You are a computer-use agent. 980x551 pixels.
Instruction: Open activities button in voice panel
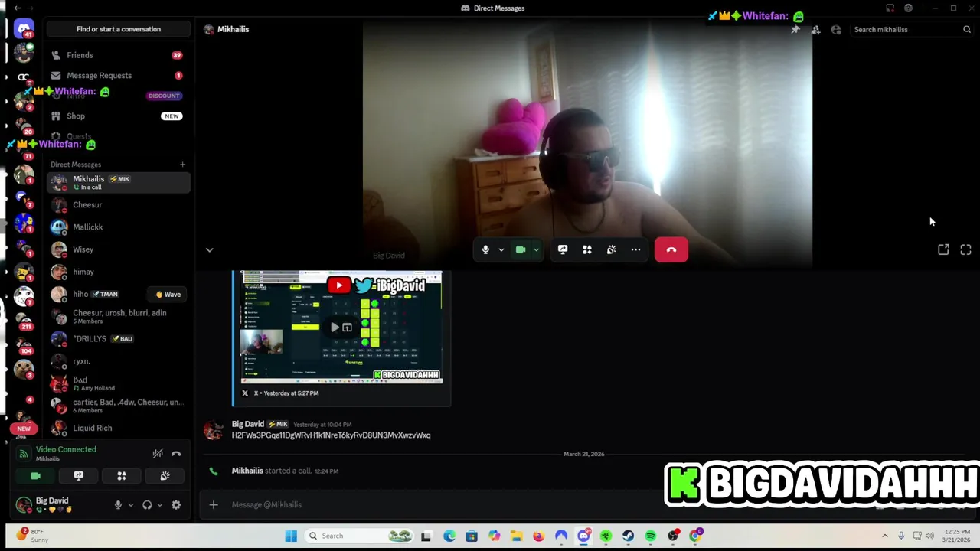click(x=122, y=475)
